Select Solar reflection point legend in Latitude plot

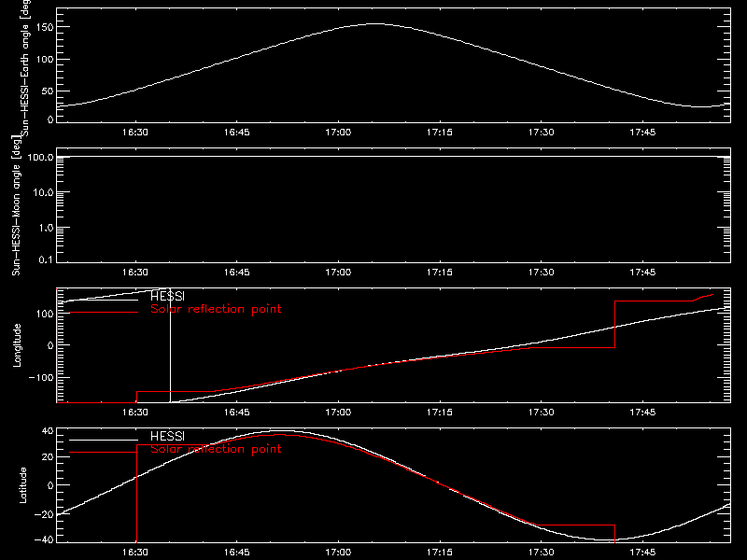point(216,449)
